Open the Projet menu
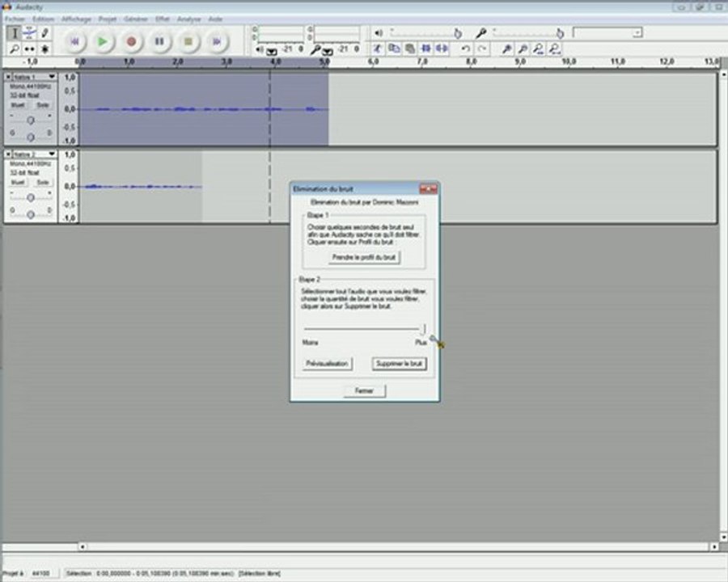Image resolution: width=728 pixels, height=582 pixels. pyautogui.click(x=108, y=19)
